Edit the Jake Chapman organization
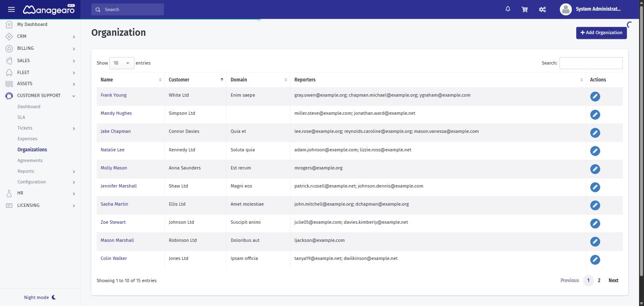The image size is (644, 306). tap(595, 133)
